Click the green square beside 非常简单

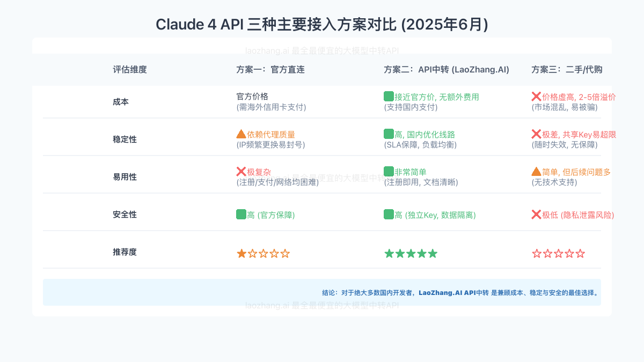tap(389, 172)
